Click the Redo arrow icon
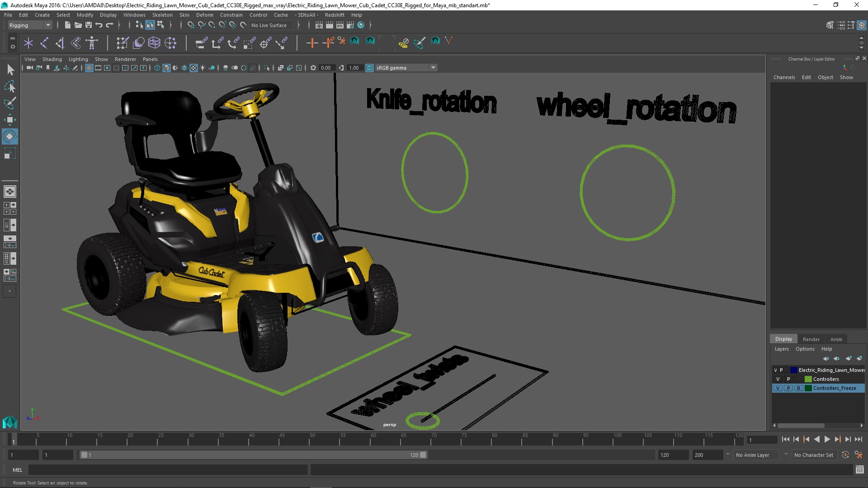Screen dimensions: 868x488 point(109,25)
